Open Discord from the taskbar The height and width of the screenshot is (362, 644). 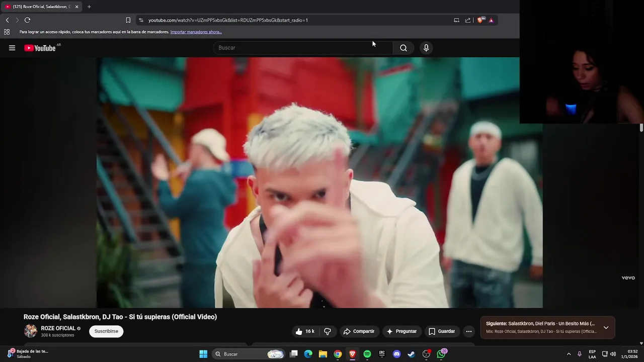[x=396, y=354]
